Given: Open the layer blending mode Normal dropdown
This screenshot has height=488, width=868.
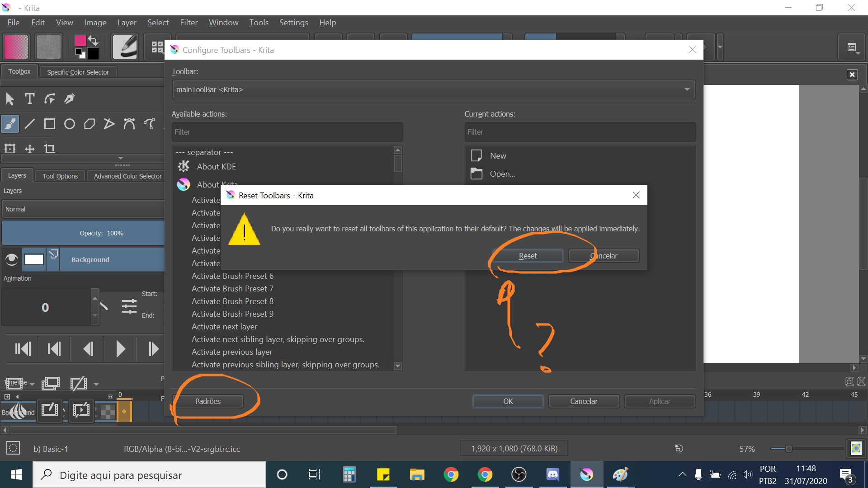Looking at the screenshot, I should (84, 209).
